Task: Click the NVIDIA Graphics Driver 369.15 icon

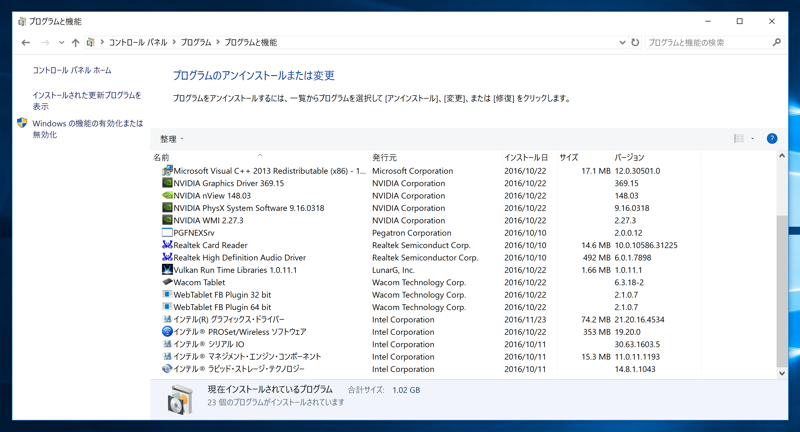Action: pyautogui.click(x=167, y=183)
